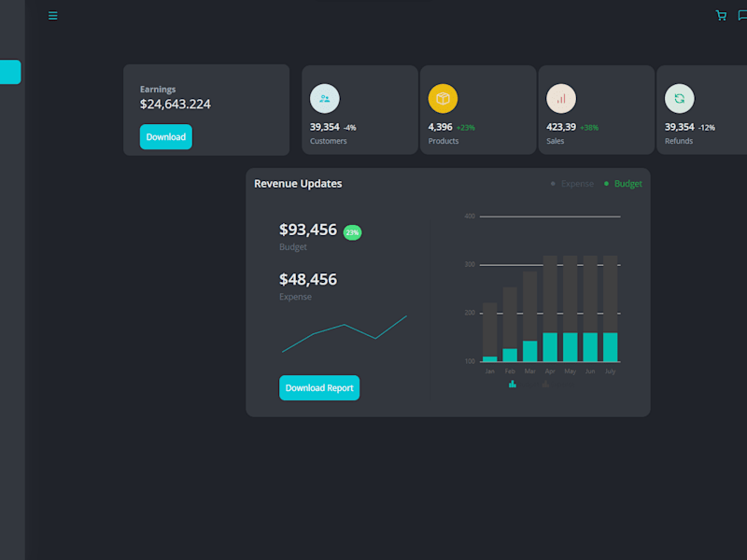Click the $93,456 budget amount
The image size is (747, 560).
tap(308, 230)
